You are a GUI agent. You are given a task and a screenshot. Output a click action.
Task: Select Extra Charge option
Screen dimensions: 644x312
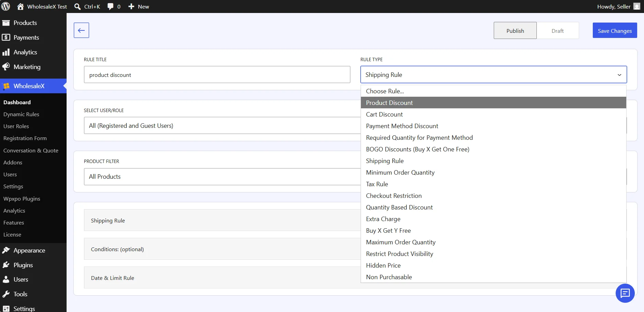click(x=493, y=219)
